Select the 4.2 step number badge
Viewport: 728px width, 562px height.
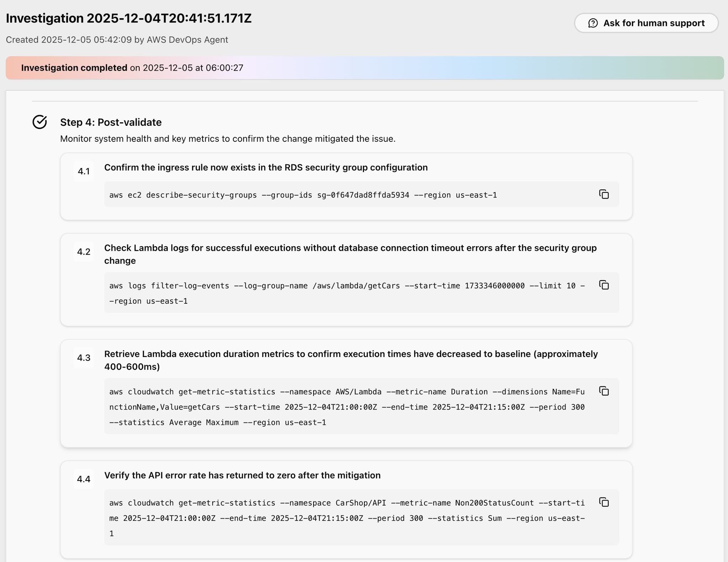point(84,252)
